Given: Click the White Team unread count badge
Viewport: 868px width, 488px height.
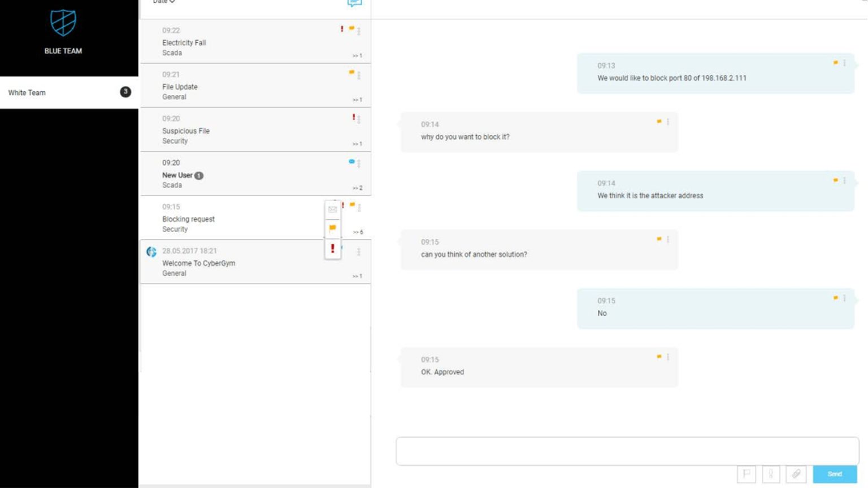Looking at the screenshot, I should tap(125, 91).
